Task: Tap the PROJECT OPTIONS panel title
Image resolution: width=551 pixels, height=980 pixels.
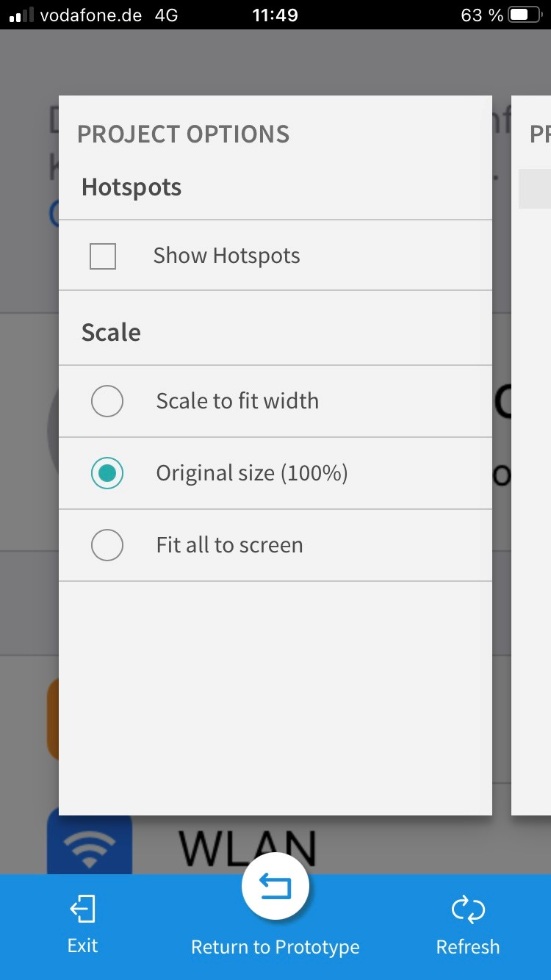Action: (x=183, y=134)
